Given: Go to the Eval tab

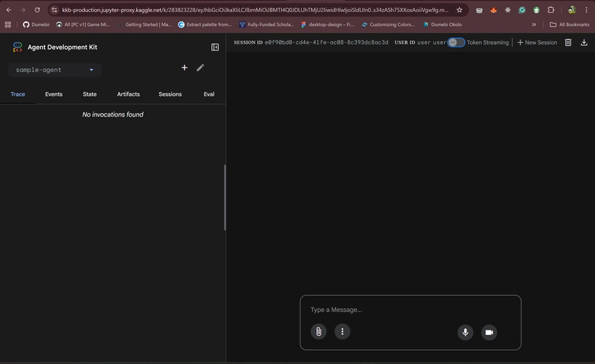Looking at the screenshot, I should [x=209, y=94].
